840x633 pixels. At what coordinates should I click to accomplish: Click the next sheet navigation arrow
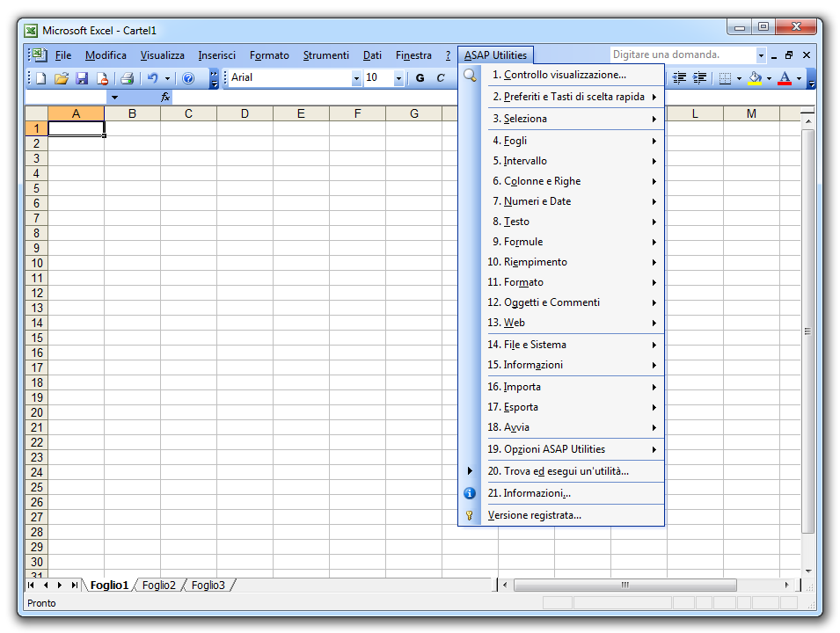tap(60, 585)
